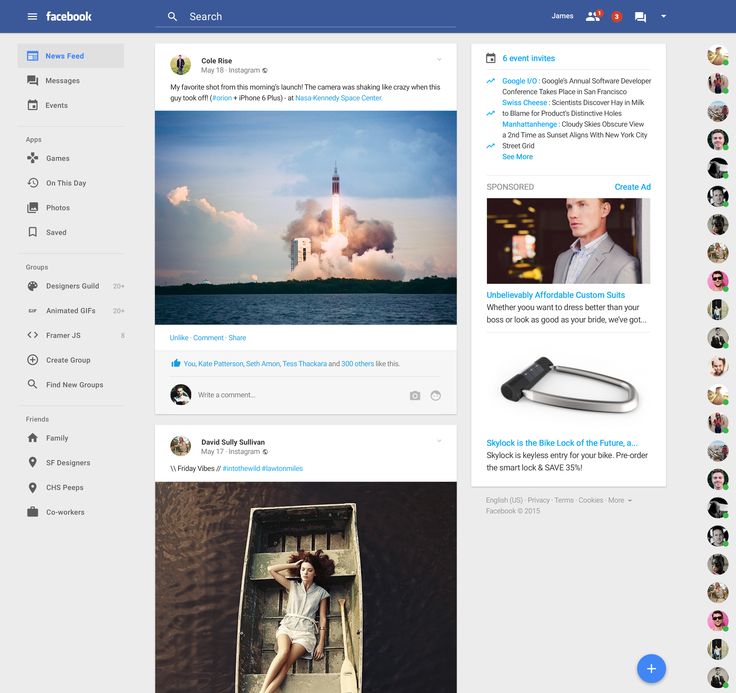Click the Saved bookmark icon
The image size is (736, 693).
coord(32,232)
